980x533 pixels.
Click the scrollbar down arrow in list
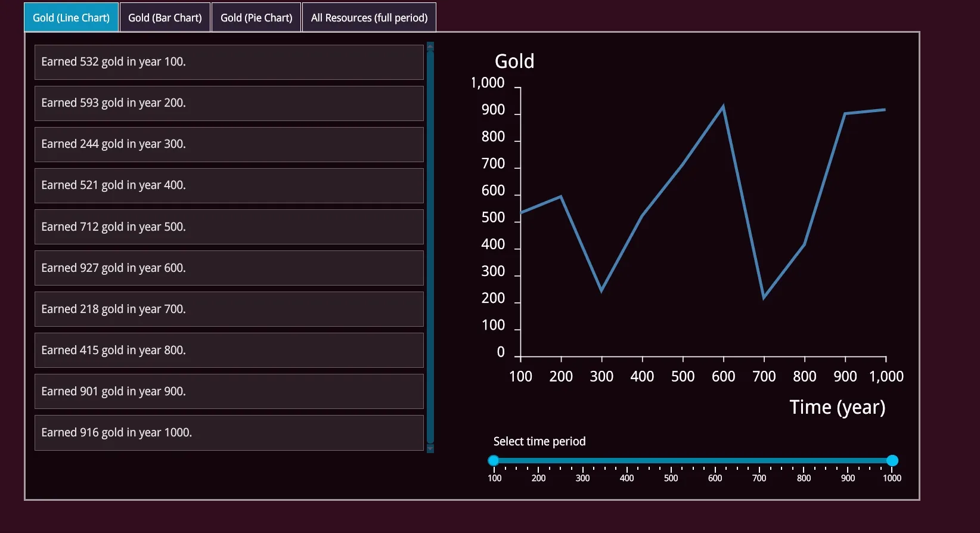coord(430,449)
